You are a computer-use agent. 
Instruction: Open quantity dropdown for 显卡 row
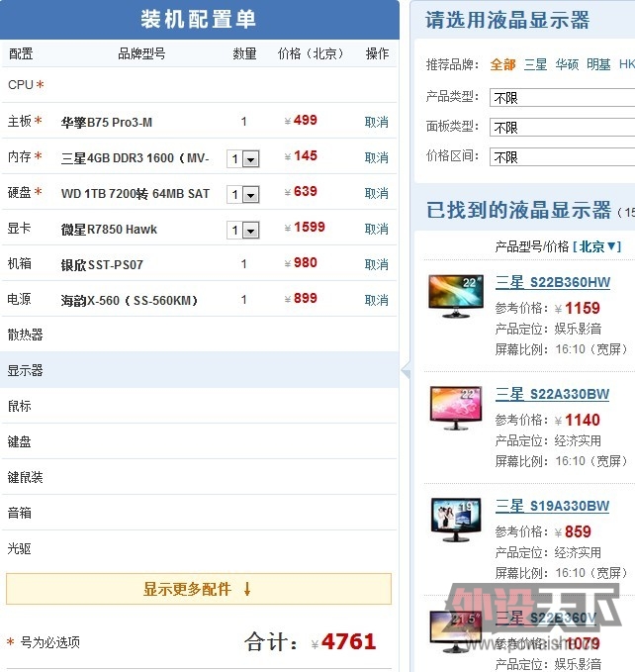pos(242,231)
